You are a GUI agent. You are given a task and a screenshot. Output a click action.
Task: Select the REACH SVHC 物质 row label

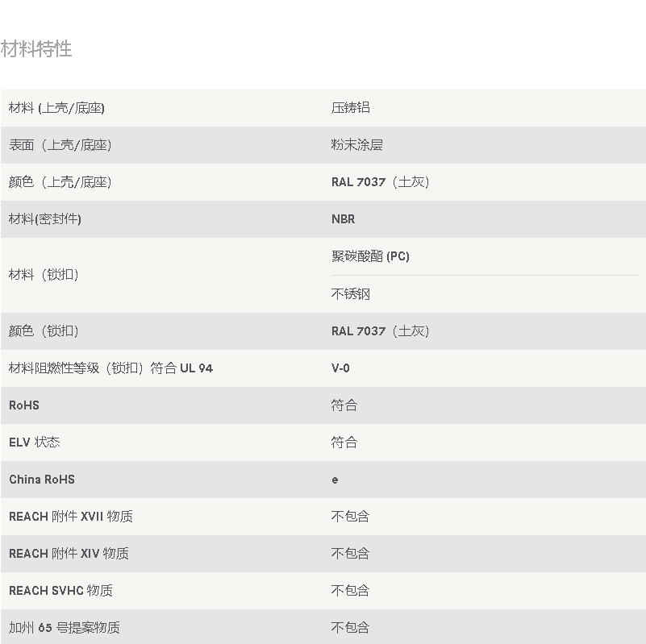pyautogui.click(x=60, y=591)
